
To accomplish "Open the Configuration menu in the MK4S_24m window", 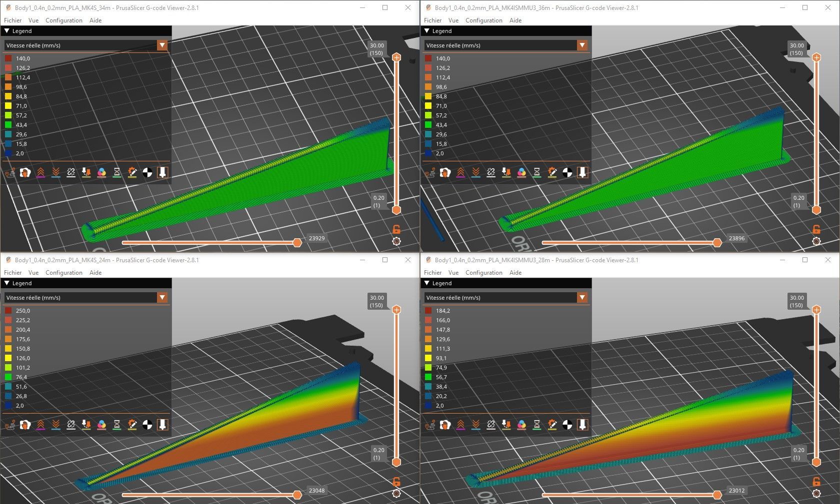I will point(64,273).
